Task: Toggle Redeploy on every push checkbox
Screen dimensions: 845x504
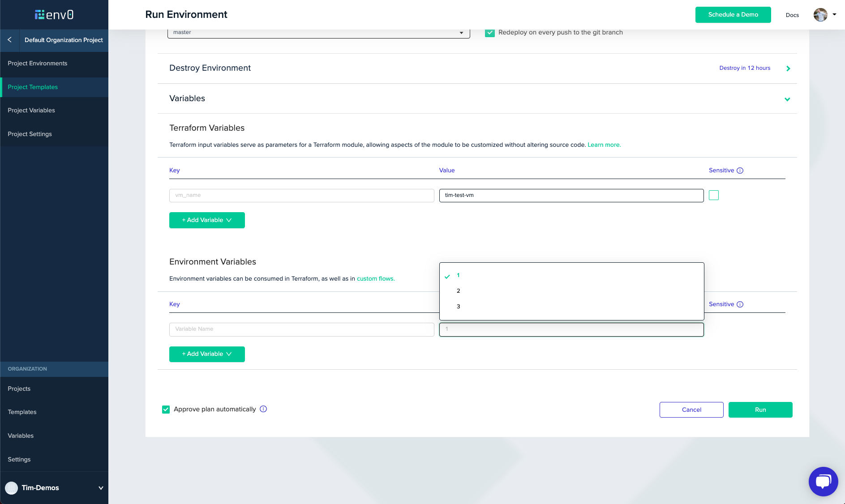Action: tap(490, 33)
